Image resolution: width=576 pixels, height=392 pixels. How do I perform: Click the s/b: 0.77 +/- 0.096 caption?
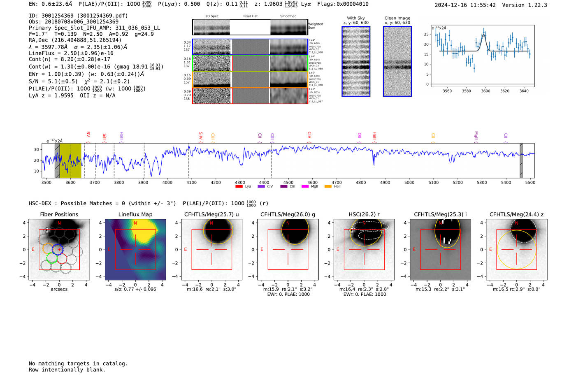135,289
